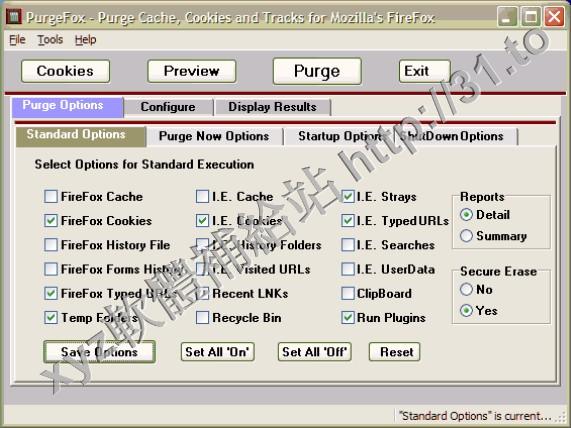Uncheck the I.E. Strays checkbox
This screenshot has height=428, width=571.
(348, 196)
